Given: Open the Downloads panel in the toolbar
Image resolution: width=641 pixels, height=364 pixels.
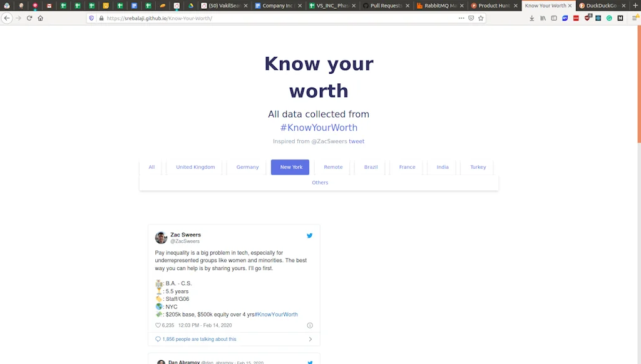Looking at the screenshot, I should (532, 18).
